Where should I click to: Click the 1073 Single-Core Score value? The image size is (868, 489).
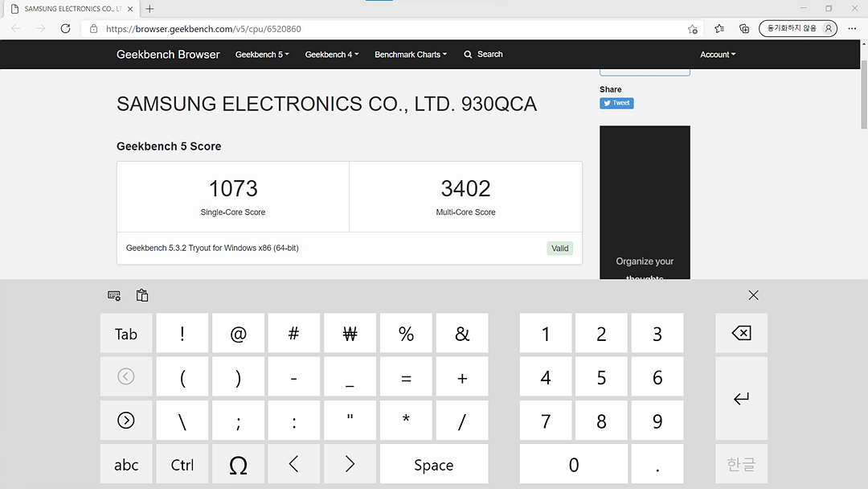click(233, 189)
